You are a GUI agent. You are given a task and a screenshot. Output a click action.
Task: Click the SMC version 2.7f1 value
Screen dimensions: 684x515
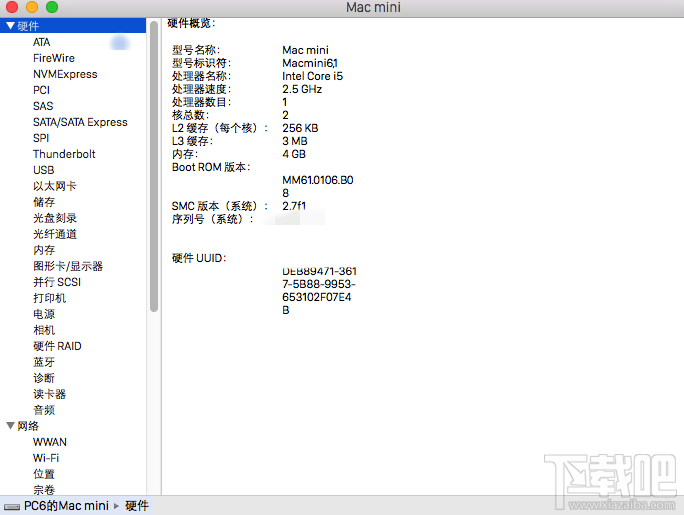pos(294,206)
